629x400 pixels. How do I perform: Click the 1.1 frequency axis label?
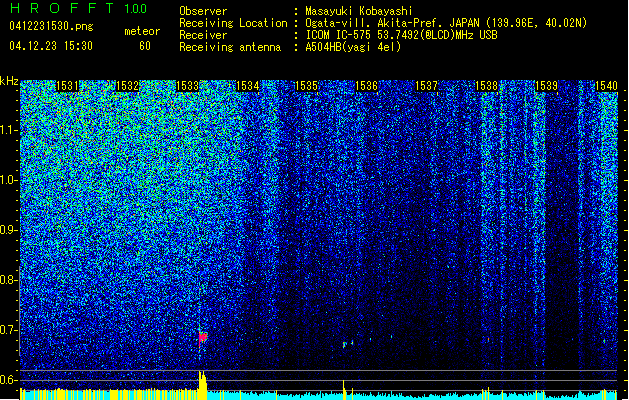(x=8, y=130)
